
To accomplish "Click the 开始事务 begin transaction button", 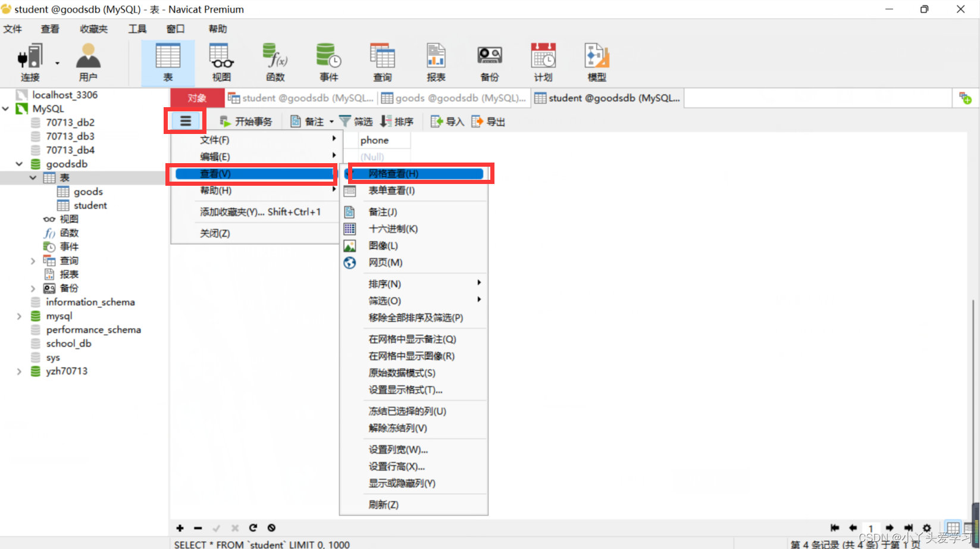I will point(246,121).
